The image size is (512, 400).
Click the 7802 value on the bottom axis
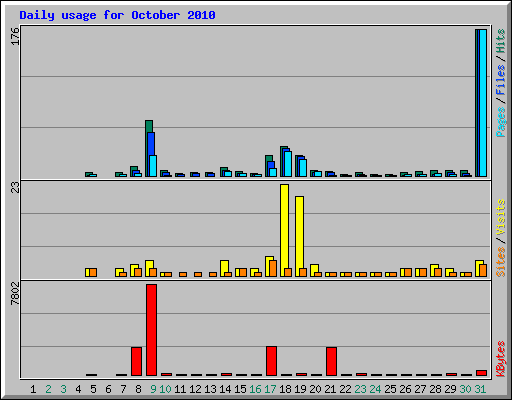(15, 293)
